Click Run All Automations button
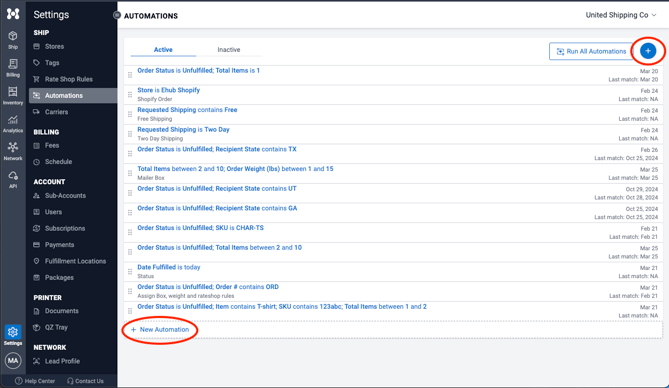 pos(591,51)
